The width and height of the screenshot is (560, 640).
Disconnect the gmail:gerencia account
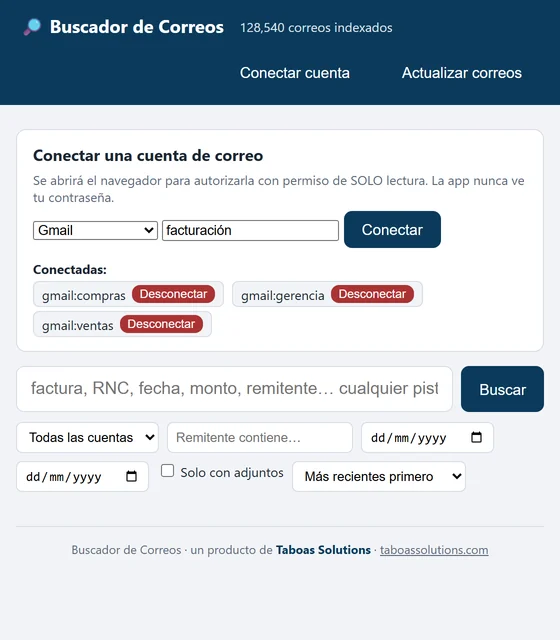pos(372,294)
